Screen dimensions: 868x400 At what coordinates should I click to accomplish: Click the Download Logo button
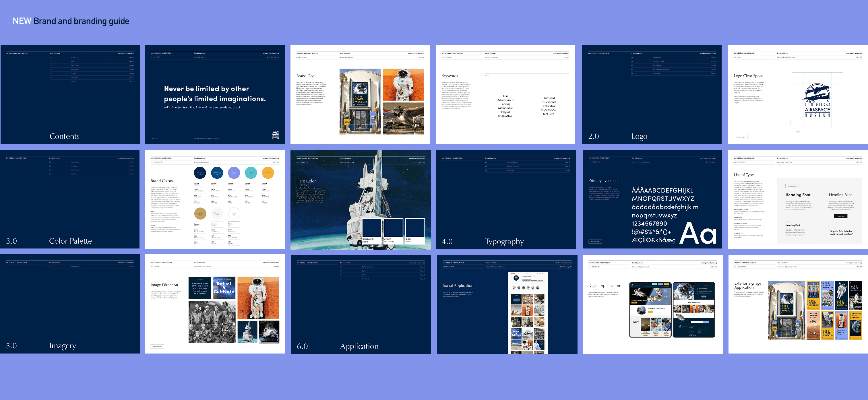click(x=740, y=137)
